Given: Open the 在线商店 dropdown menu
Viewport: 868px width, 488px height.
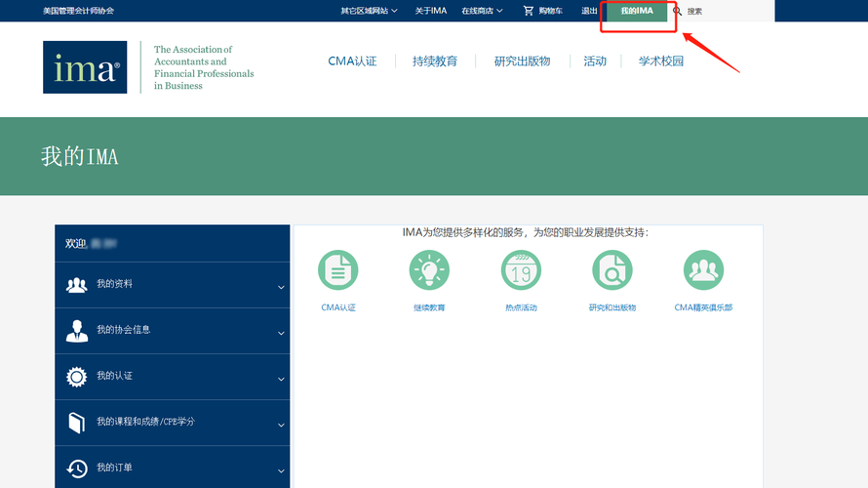Looking at the screenshot, I should (482, 11).
